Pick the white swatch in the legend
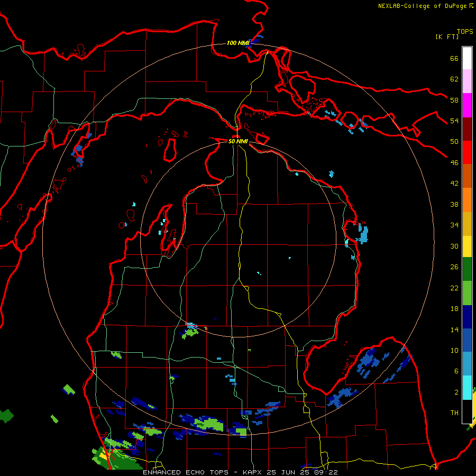 [x=467, y=58]
